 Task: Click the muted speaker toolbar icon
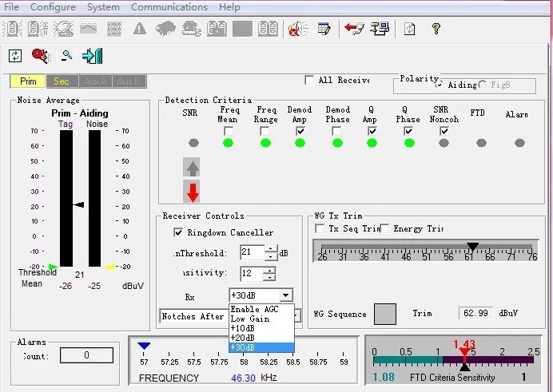pyautogui.click(x=297, y=29)
